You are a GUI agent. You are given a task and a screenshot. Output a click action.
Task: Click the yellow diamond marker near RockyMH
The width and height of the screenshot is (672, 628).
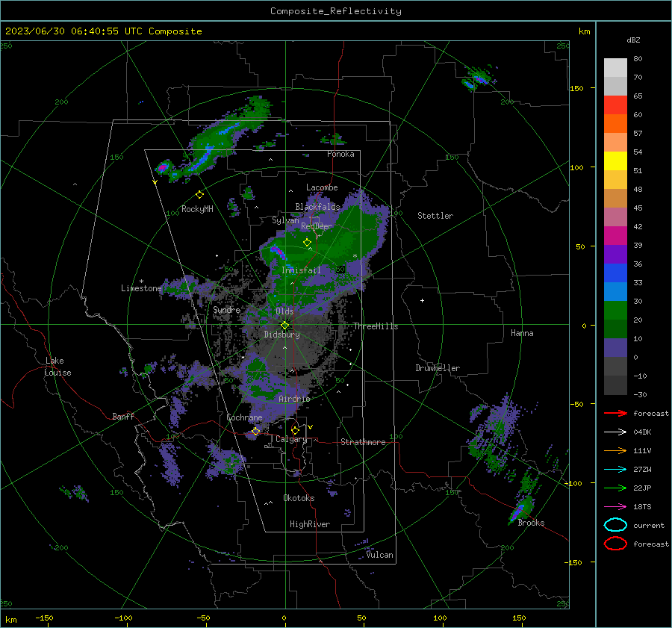coord(199,195)
